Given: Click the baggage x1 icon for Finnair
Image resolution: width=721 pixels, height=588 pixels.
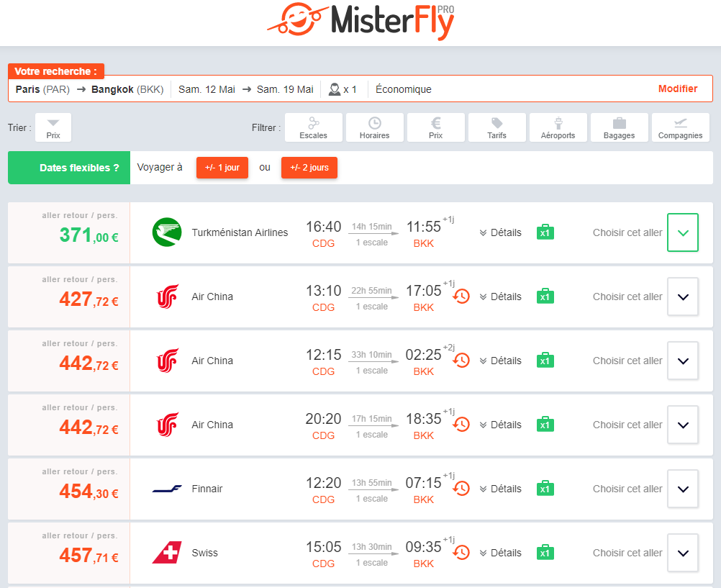Looking at the screenshot, I should coord(545,488).
